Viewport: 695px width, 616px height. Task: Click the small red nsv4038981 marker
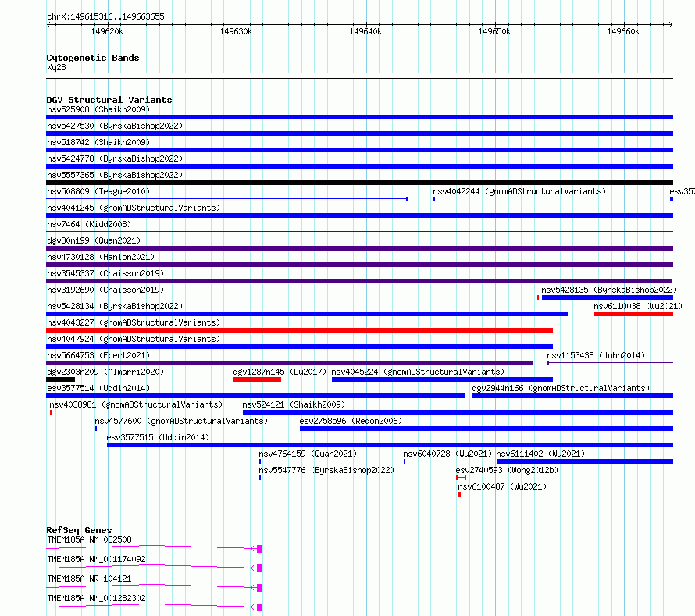pyautogui.click(x=51, y=412)
